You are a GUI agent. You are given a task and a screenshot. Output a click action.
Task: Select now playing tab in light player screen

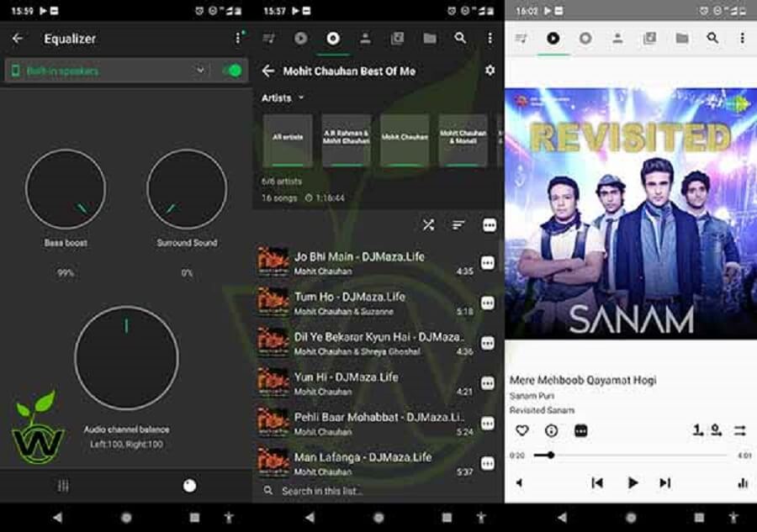pos(553,39)
